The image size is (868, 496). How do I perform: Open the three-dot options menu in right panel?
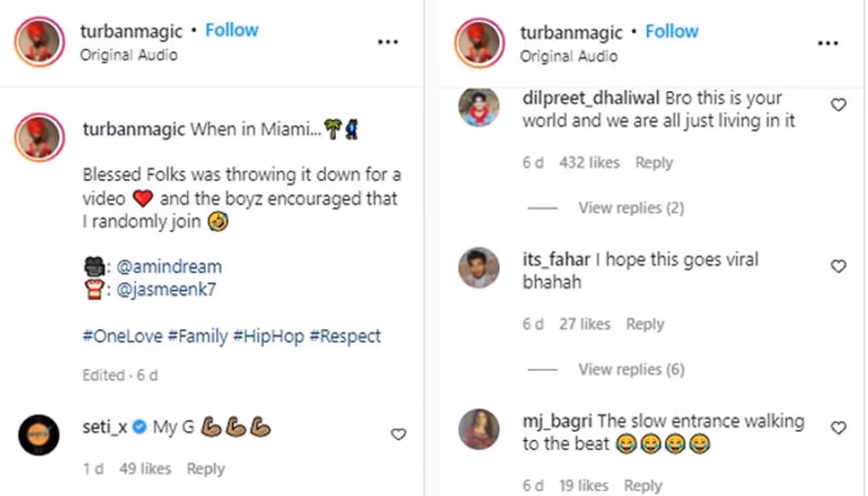point(828,43)
